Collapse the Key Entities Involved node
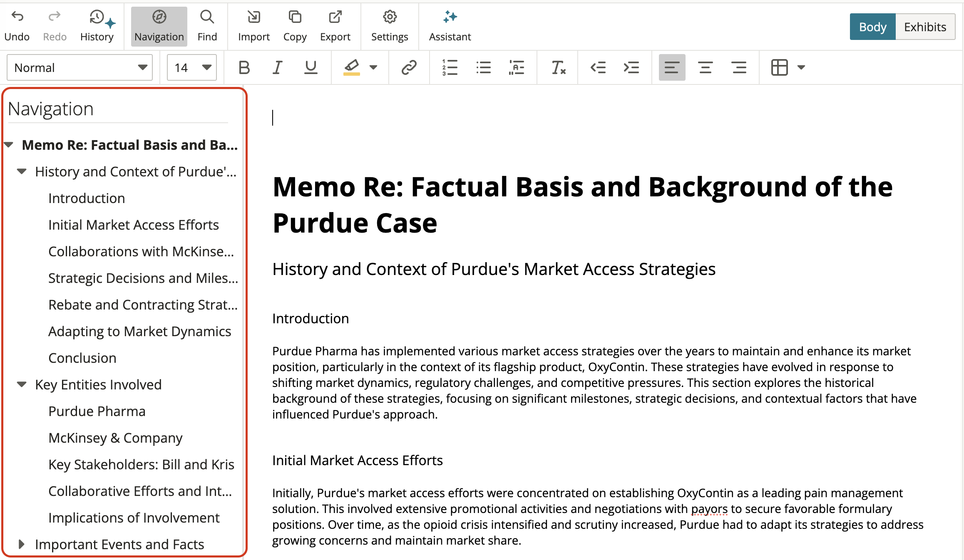The width and height of the screenshot is (964, 560). [22, 384]
